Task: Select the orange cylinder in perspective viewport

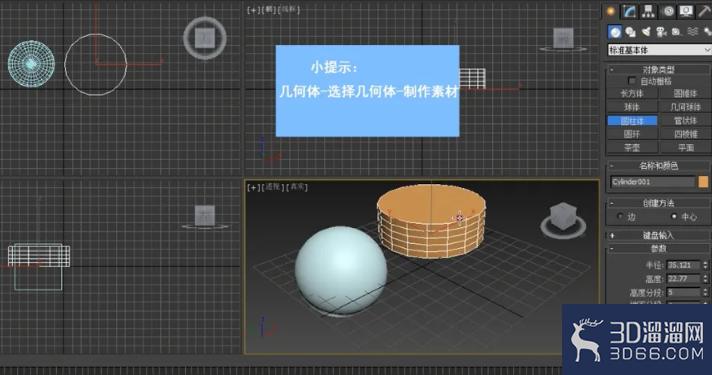Action: pyautogui.click(x=431, y=221)
